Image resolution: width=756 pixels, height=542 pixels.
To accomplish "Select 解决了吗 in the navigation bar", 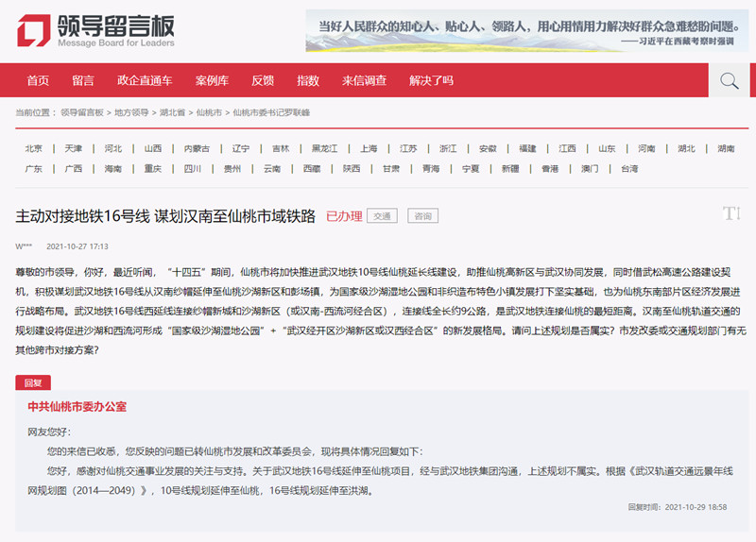I will [x=431, y=80].
